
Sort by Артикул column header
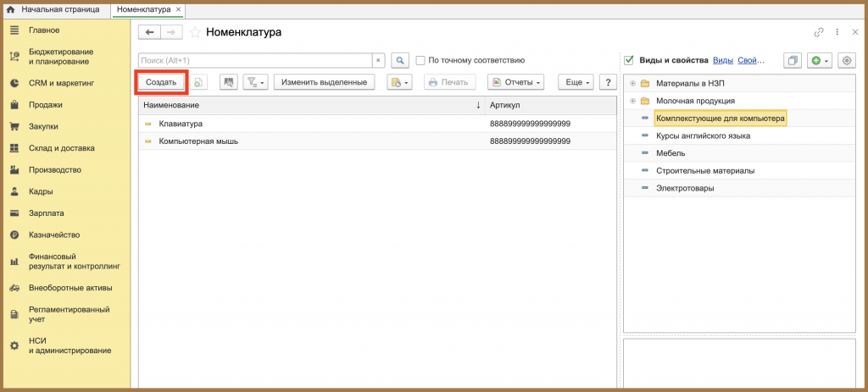click(x=550, y=105)
